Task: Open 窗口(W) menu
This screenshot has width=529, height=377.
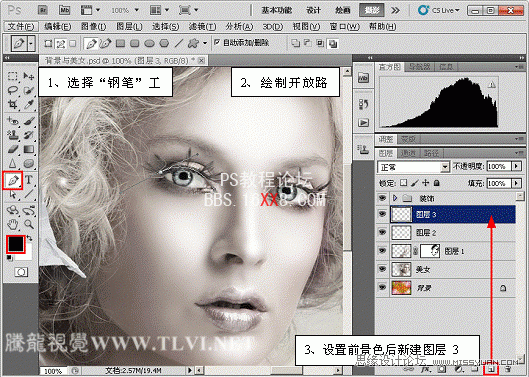Action: 344,26
